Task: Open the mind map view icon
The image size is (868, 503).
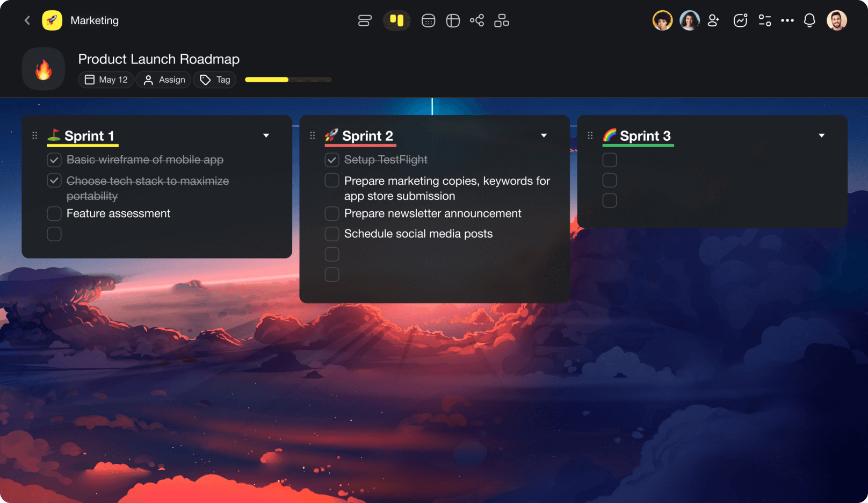Action: (x=477, y=20)
